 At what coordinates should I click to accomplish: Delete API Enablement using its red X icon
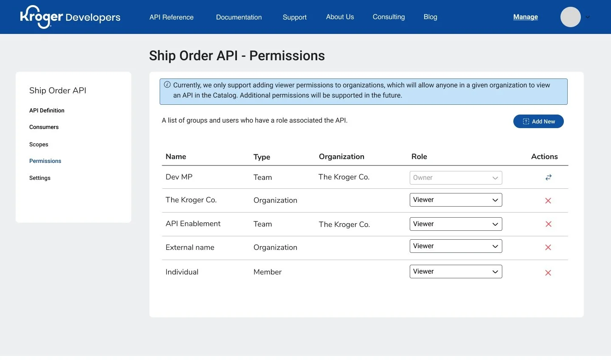pos(548,224)
